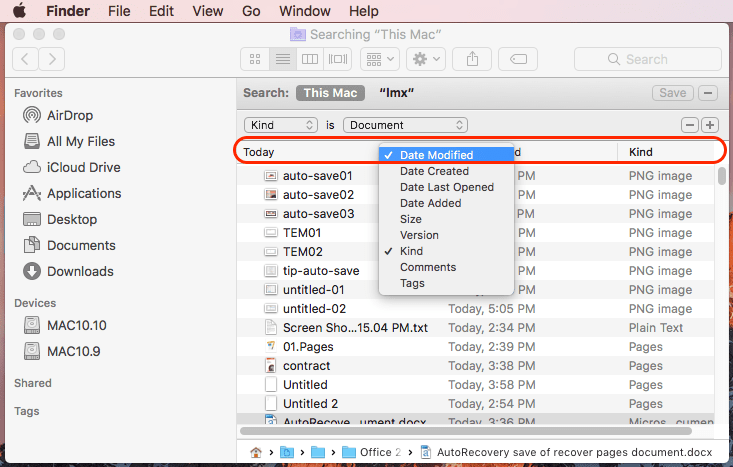Switch to list view
733x467 pixels.
coord(282,59)
